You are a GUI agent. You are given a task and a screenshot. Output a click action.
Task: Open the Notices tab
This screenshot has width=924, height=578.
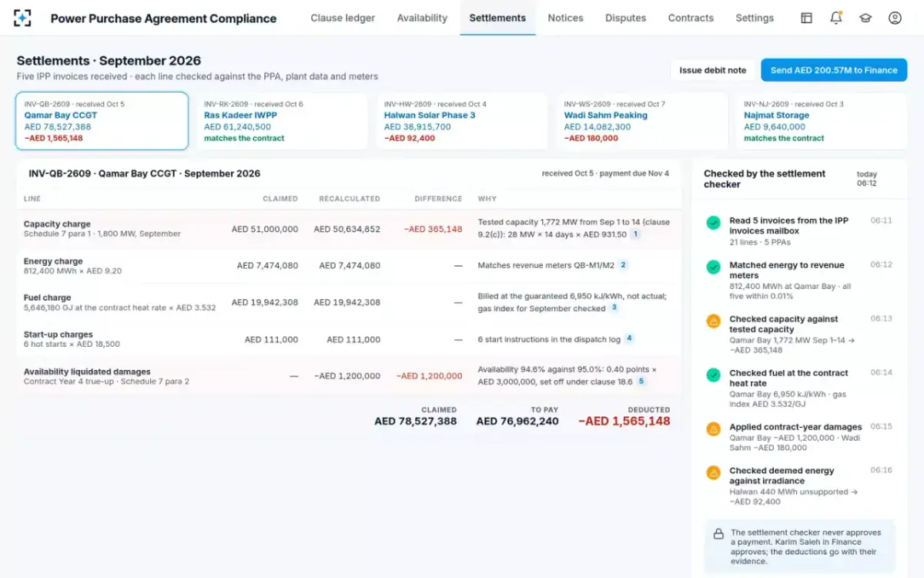[565, 18]
